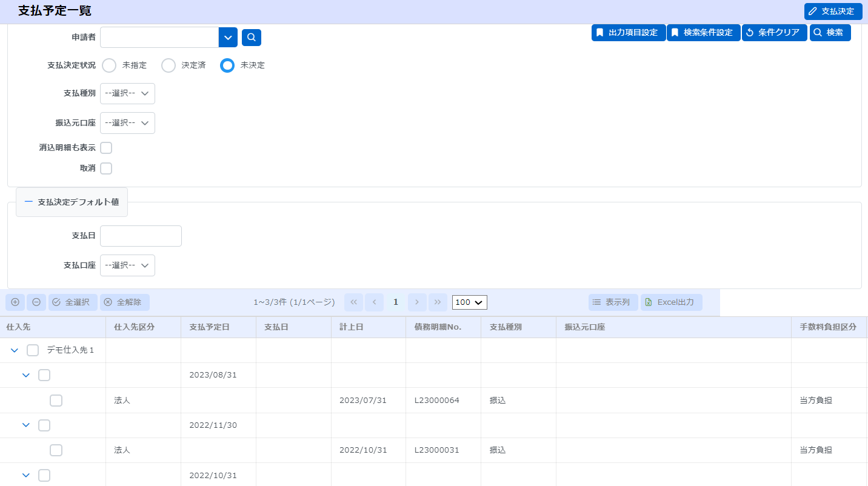Check the 2022/11/30 group checkbox
Screen dimensions: 868x486
coord(44,425)
